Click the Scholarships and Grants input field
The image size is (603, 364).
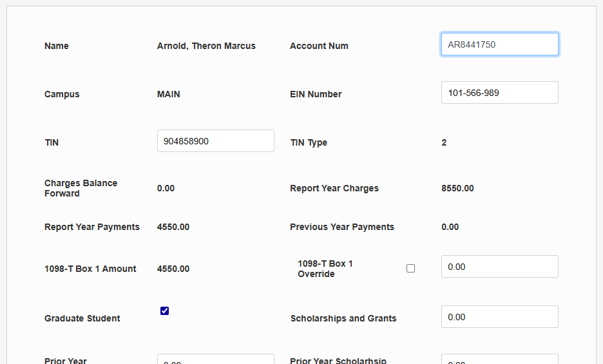[x=499, y=317]
